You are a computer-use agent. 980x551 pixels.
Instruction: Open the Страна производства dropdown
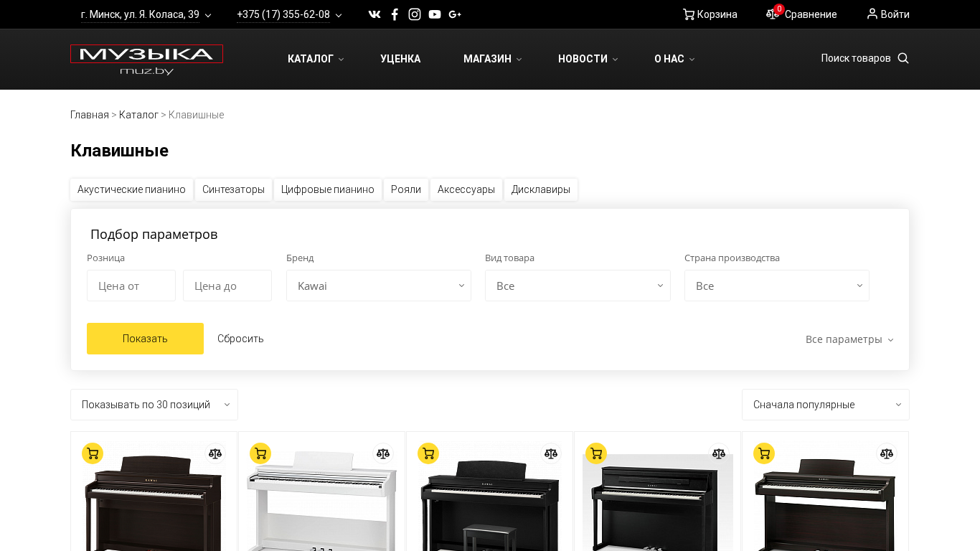coord(777,286)
